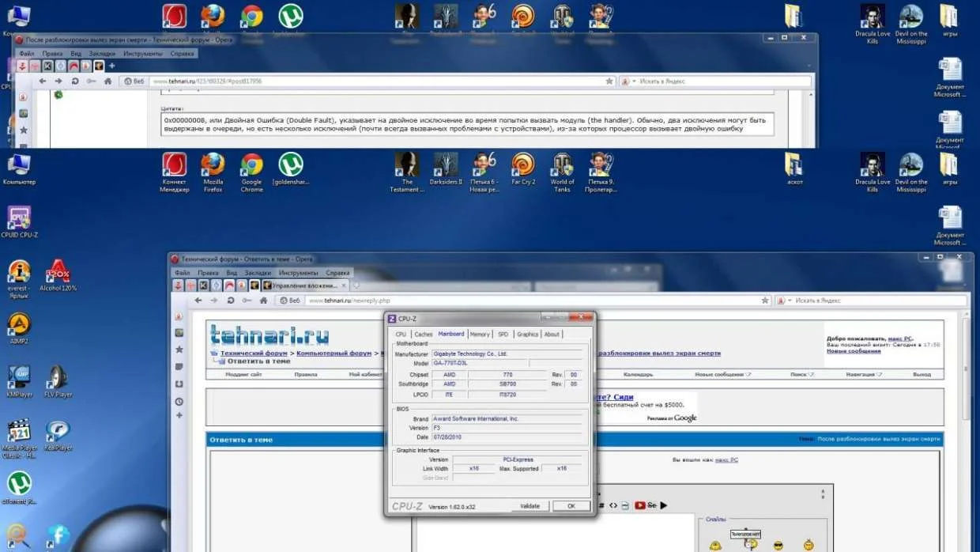The width and height of the screenshot is (980, 552).
Task: Open the History clock panel in Ответить в теме sidebar
Action: click(x=179, y=401)
